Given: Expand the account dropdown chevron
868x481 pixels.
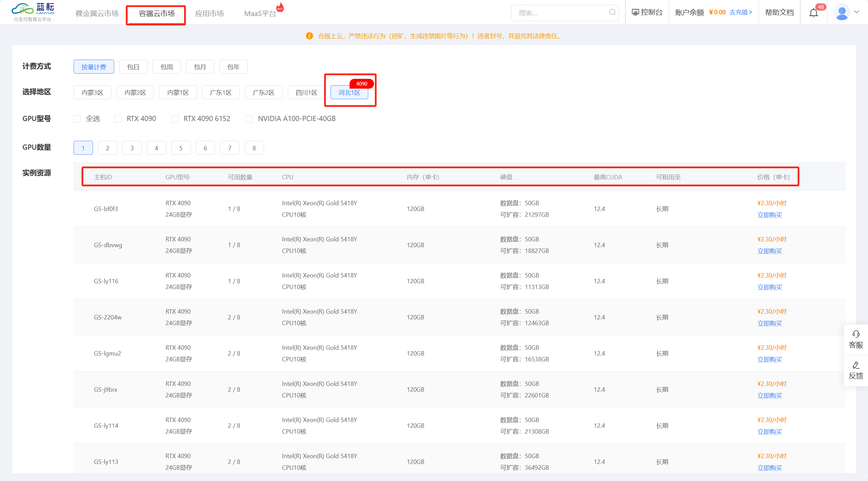Looking at the screenshot, I should point(857,12).
